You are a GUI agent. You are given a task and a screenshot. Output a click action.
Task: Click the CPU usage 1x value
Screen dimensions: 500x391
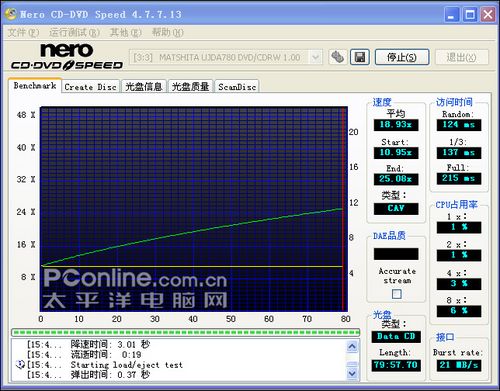click(459, 228)
